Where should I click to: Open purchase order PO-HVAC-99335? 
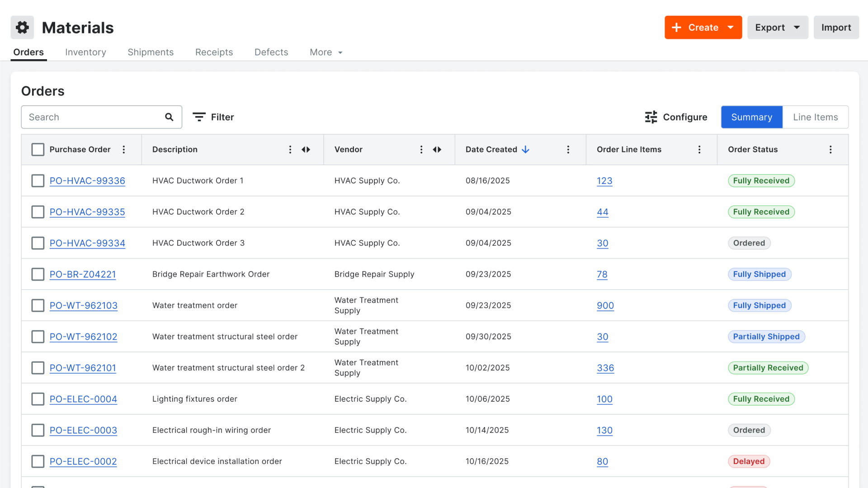[87, 212]
